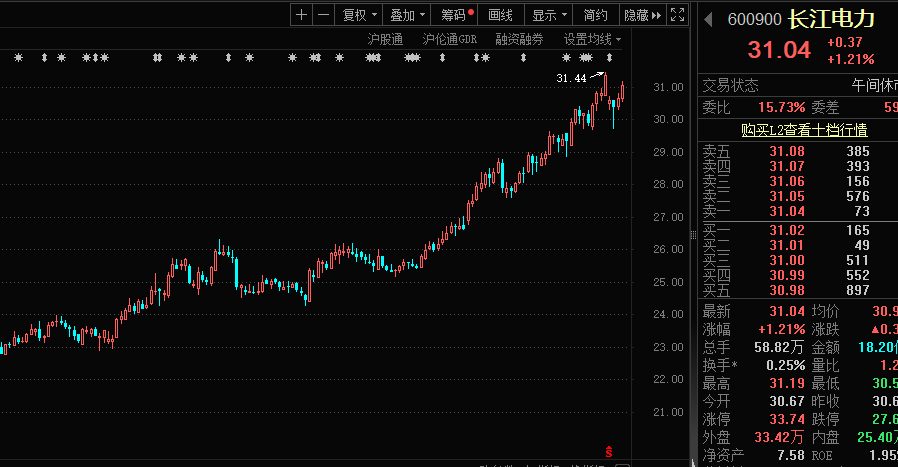Viewport: 898px width, 467px height.
Task: Click the red S marker on chart bottom
Action: [608, 452]
